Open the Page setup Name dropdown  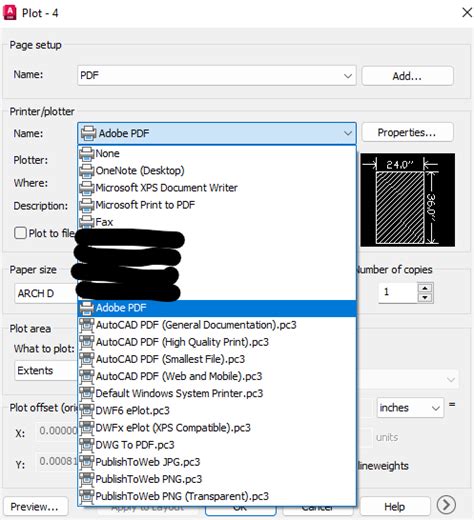[217, 76]
